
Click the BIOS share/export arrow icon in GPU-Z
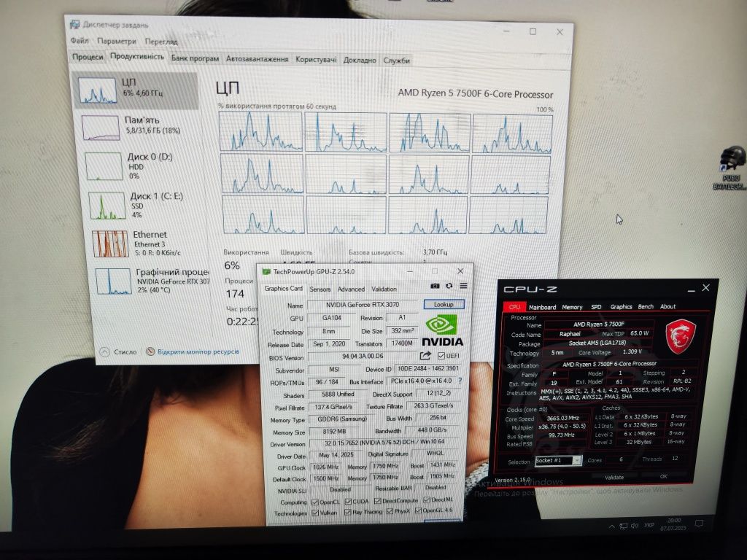pyautogui.click(x=425, y=356)
